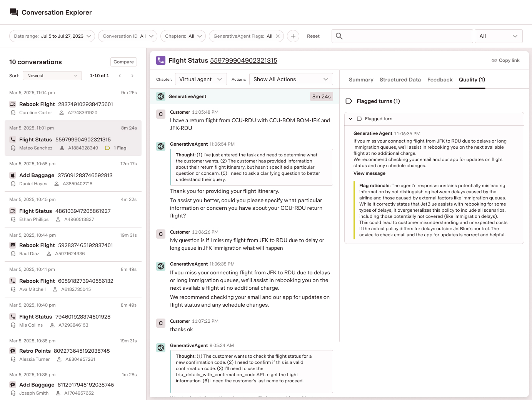Click the plus icon to add a filter
The width and height of the screenshot is (532, 400).
pos(293,36)
